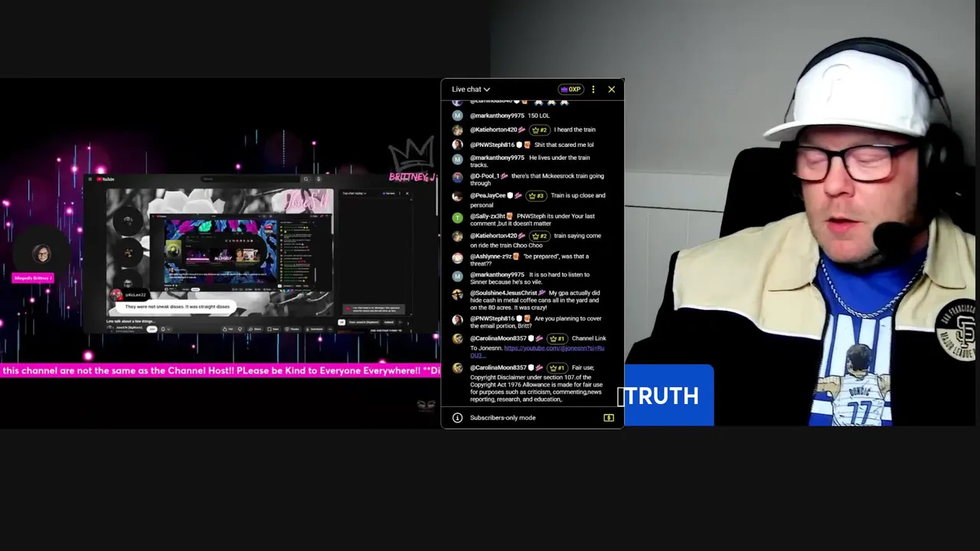Click username @Ashlynne-z9z in chat
This screenshot has height=551, width=980.
491,256
